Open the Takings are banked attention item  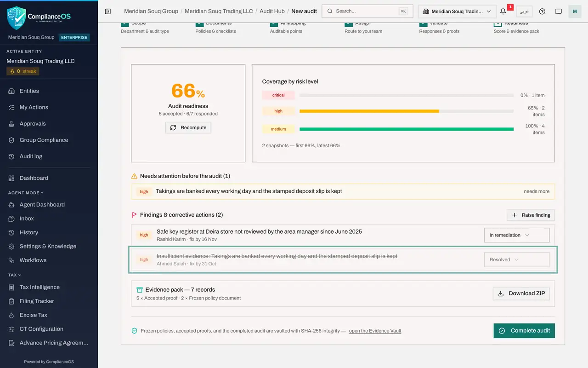(x=343, y=191)
